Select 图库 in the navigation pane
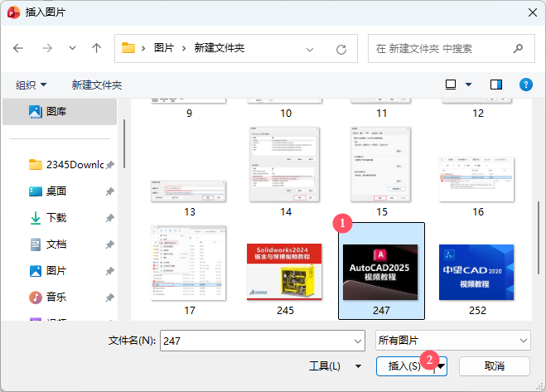The image size is (546, 392). [x=60, y=112]
